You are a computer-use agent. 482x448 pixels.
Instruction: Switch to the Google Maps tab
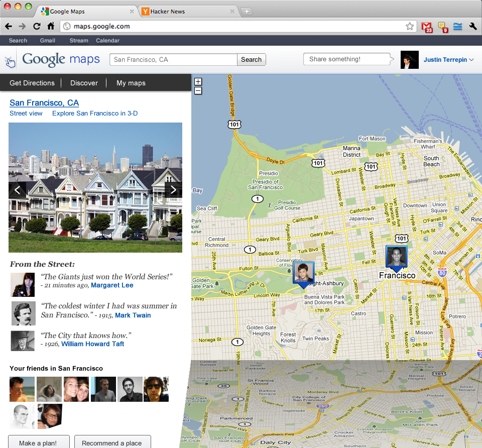(88, 12)
